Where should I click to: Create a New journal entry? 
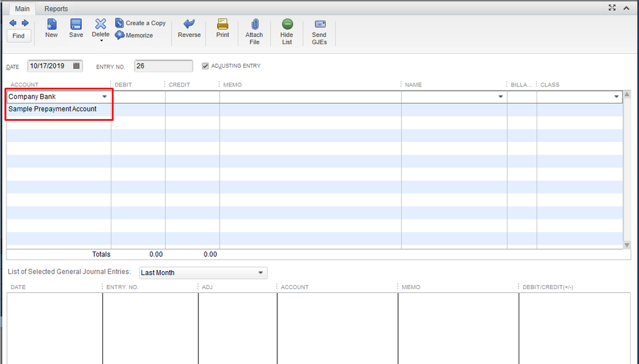pyautogui.click(x=51, y=28)
